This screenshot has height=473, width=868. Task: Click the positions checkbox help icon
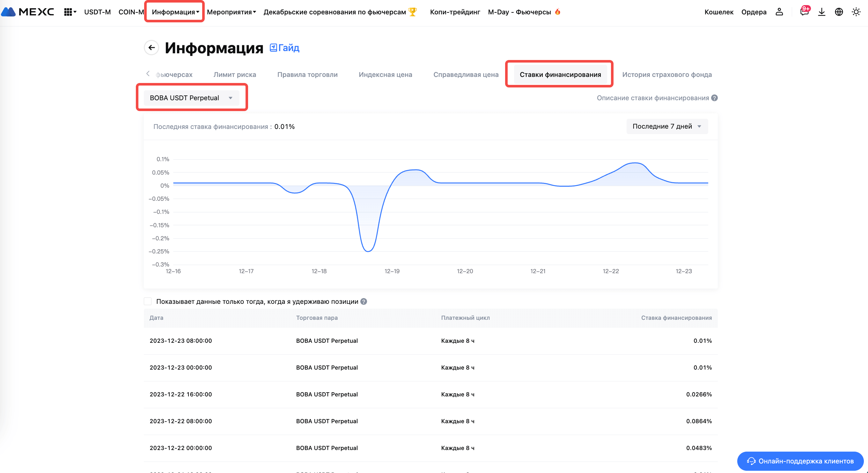(x=364, y=301)
